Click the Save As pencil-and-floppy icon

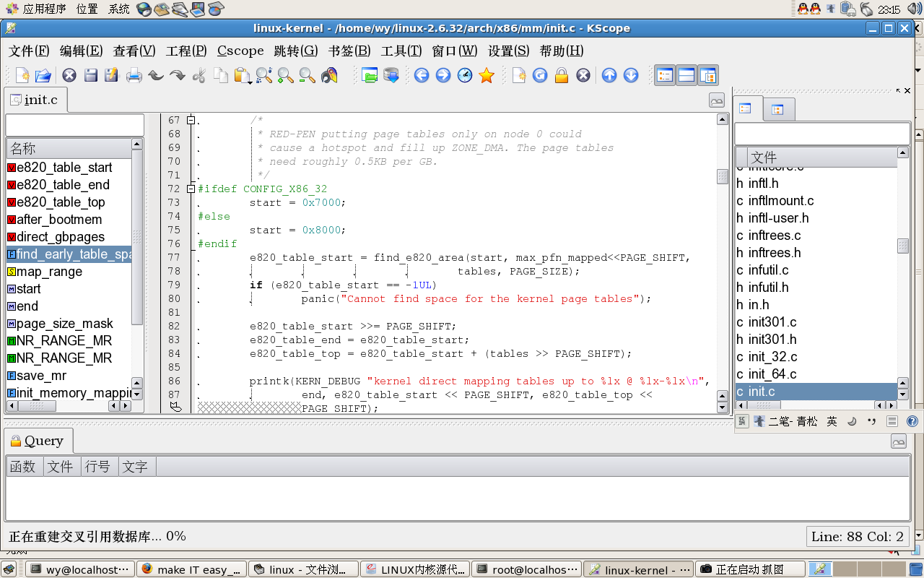pos(111,75)
